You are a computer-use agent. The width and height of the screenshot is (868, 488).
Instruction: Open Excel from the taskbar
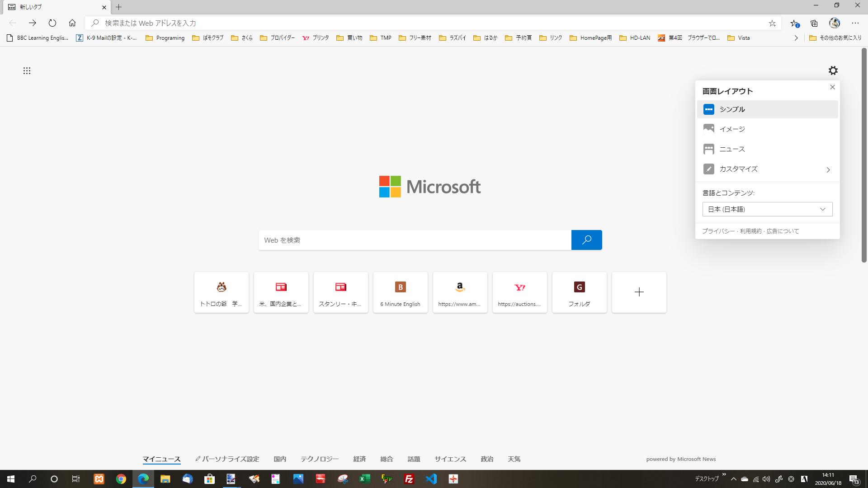click(365, 479)
